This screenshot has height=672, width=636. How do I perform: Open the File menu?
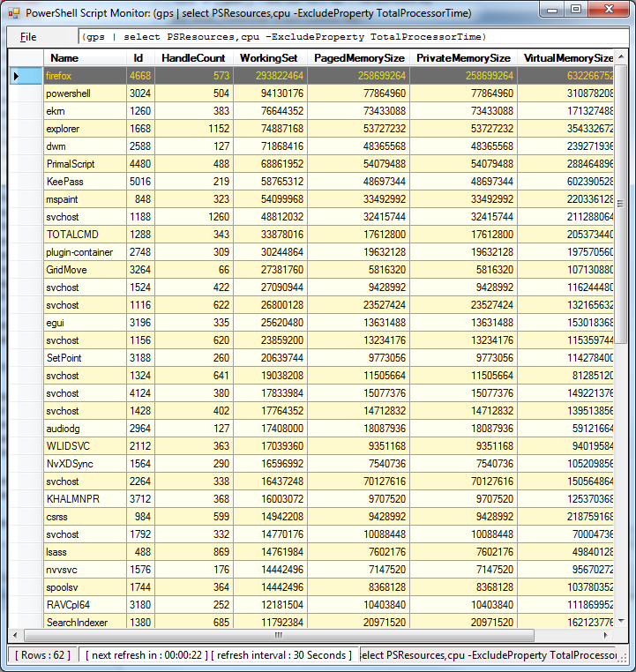pos(28,37)
